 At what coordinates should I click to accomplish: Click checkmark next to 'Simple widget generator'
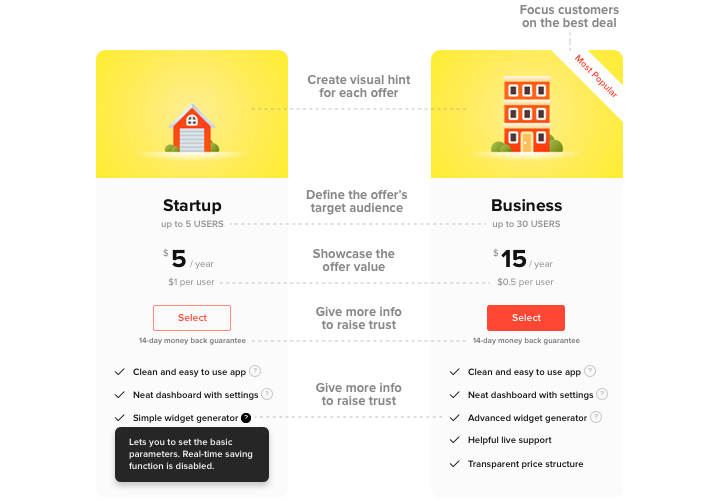[x=120, y=418]
